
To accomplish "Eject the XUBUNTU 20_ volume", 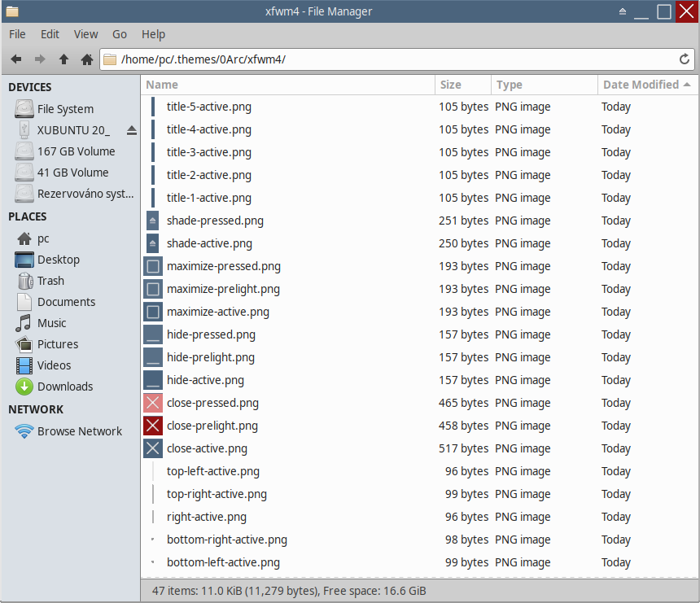I will 132,130.
